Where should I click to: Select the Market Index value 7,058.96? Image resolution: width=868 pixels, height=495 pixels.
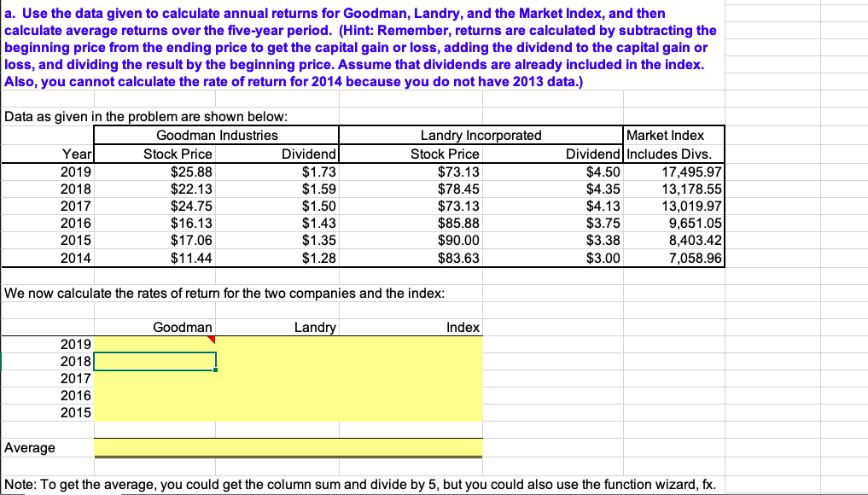coord(696,258)
